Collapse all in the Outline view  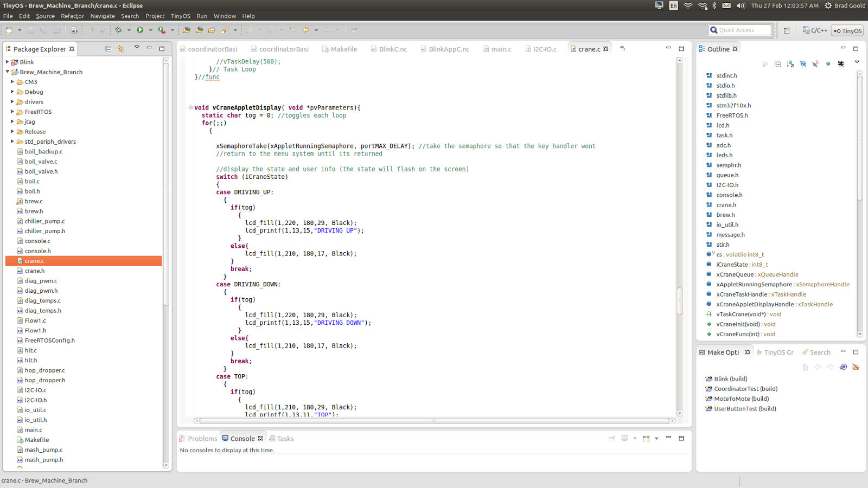pos(777,64)
